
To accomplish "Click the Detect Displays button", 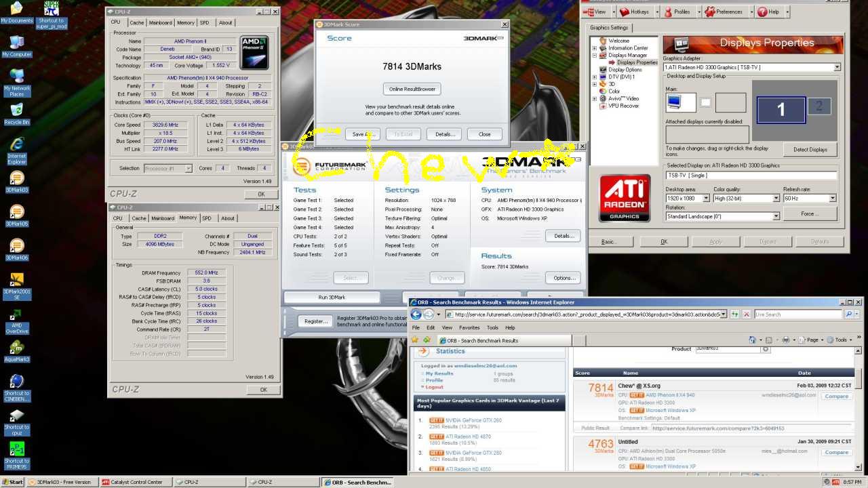I will (810, 149).
